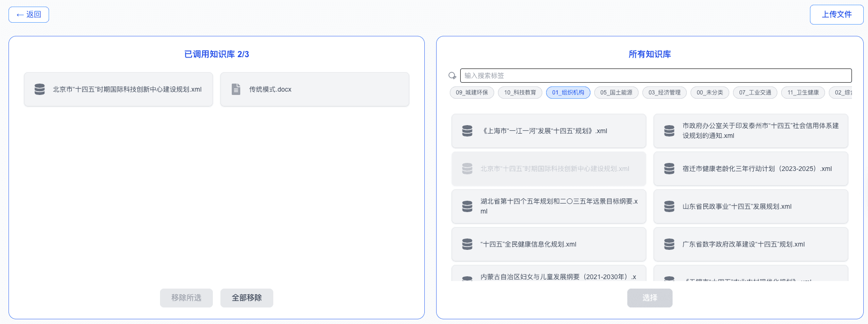Click database icon for 宿迁市健康老龄化 plan
The width and height of the screenshot is (868, 324).
pyautogui.click(x=669, y=169)
